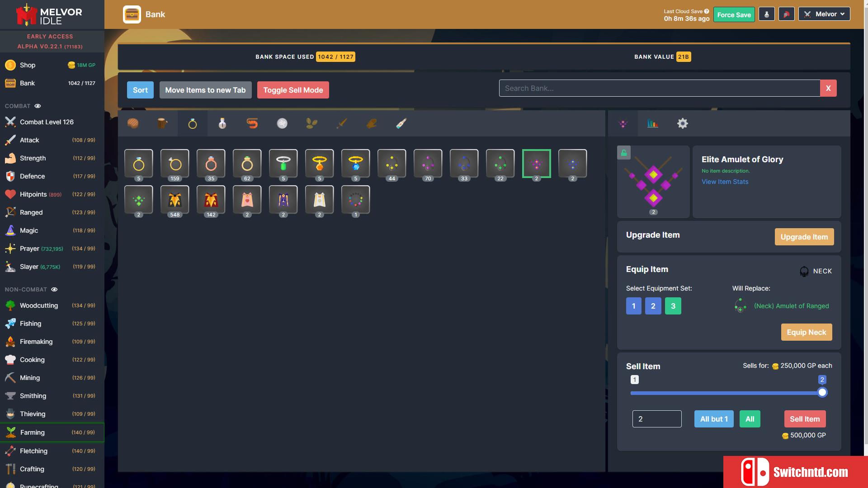Open the item stats chart tab
Screen dimensions: 868x488
(x=653, y=123)
